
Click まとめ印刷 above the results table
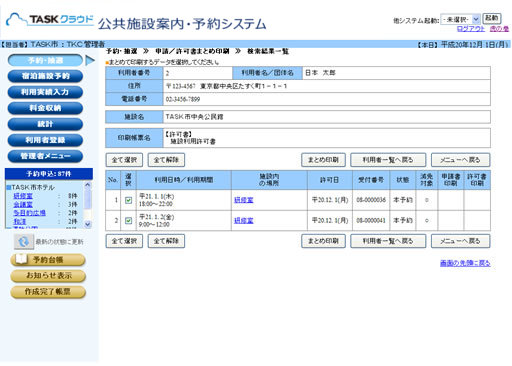tap(323, 160)
